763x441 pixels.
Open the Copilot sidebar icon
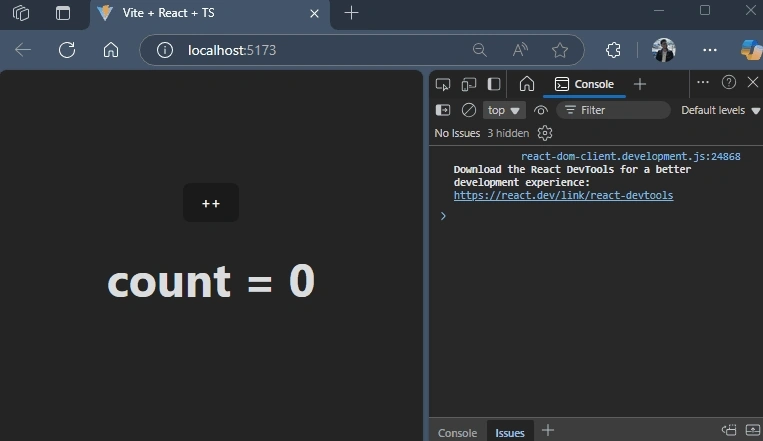point(751,50)
